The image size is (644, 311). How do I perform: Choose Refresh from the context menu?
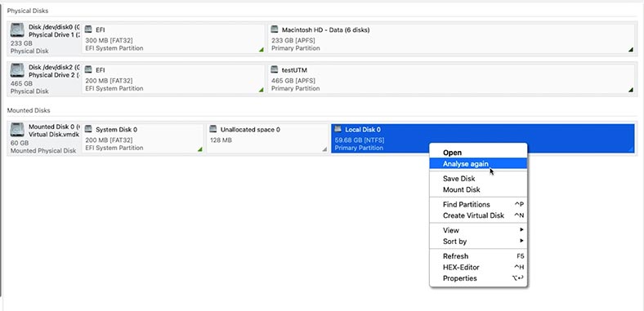coord(478,256)
